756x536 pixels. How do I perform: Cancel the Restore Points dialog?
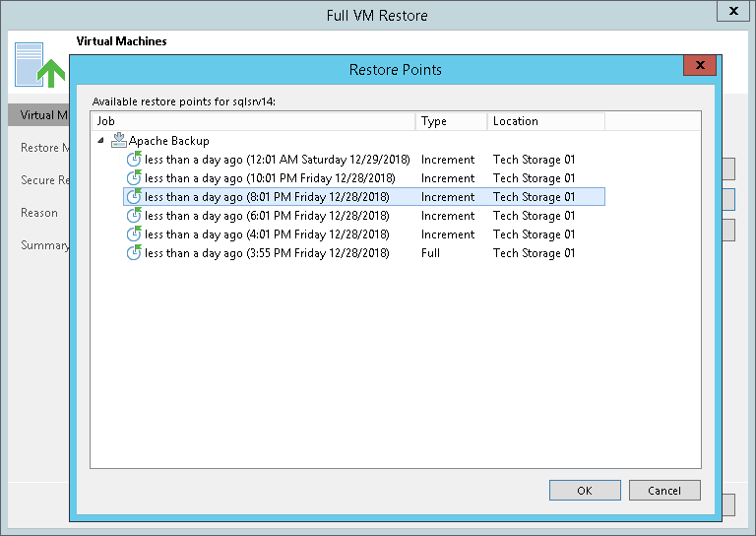(x=664, y=490)
